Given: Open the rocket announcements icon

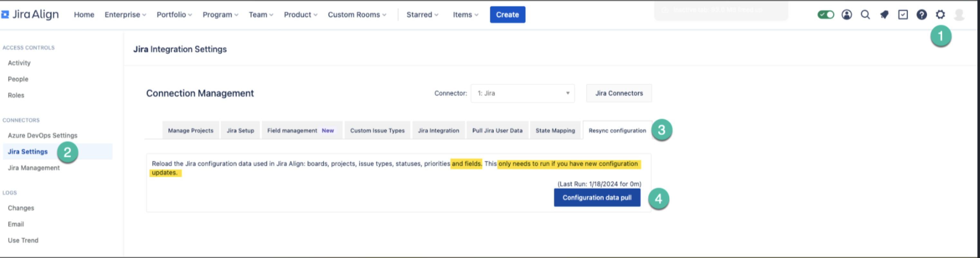Looking at the screenshot, I should [x=884, y=15].
